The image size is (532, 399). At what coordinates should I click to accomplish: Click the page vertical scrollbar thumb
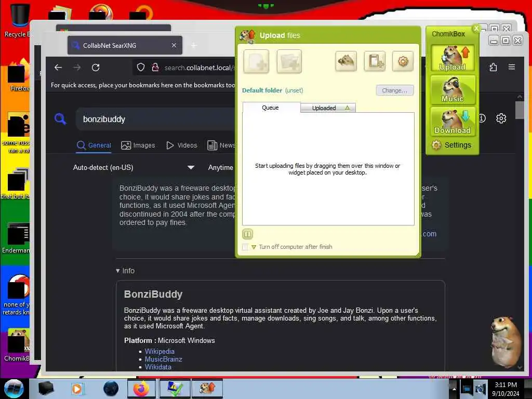click(520, 110)
